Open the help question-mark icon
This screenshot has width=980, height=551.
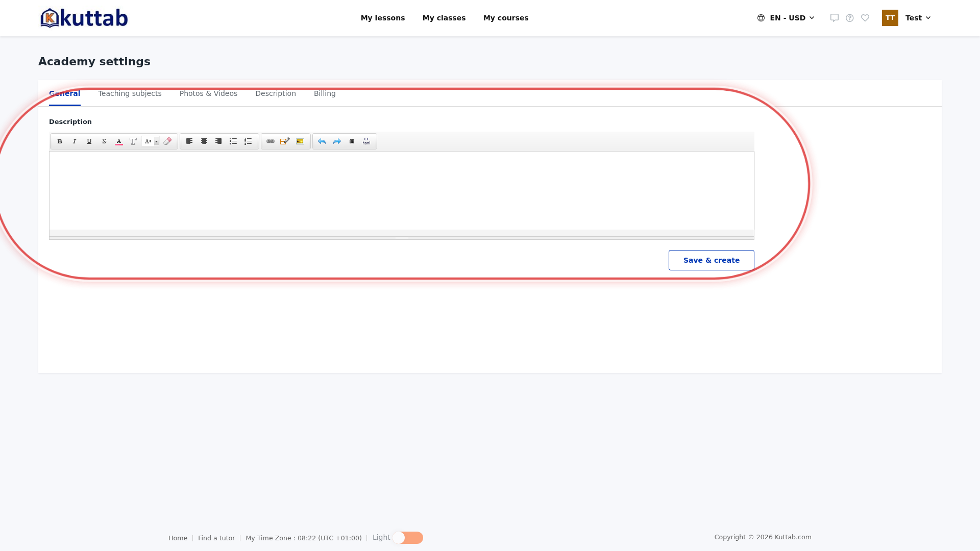[850, 18]
